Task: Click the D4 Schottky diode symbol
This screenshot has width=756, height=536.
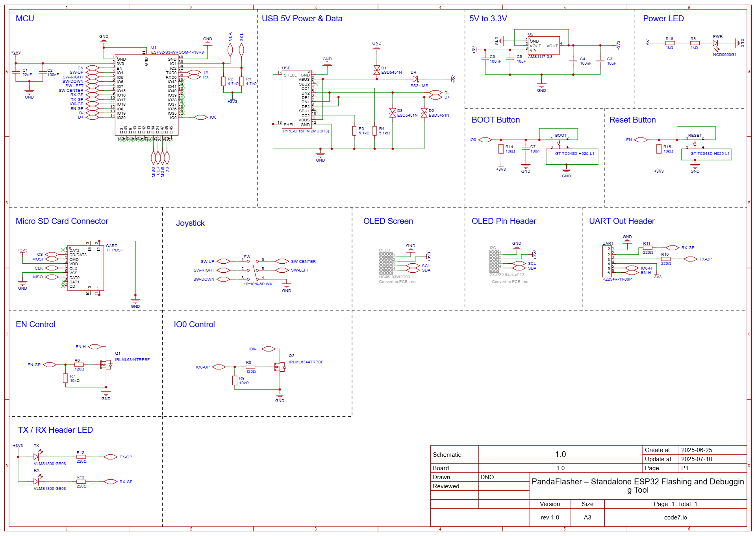Action: pos(415,79)
